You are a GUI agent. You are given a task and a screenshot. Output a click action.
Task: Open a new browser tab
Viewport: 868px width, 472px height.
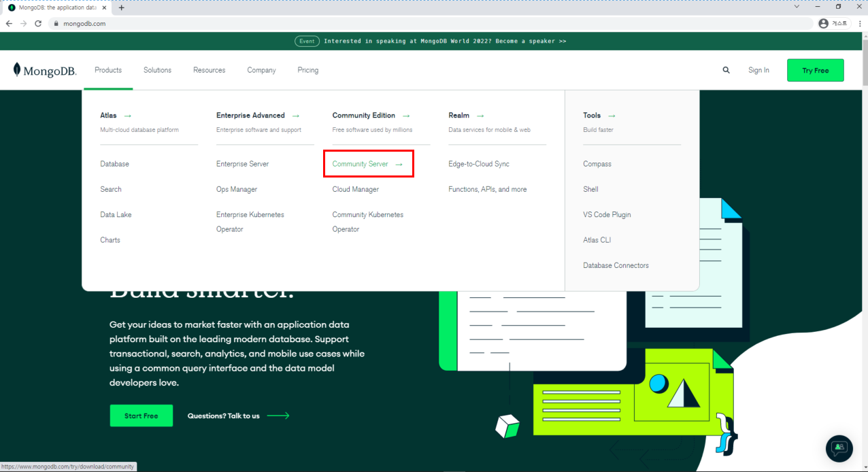122,7
